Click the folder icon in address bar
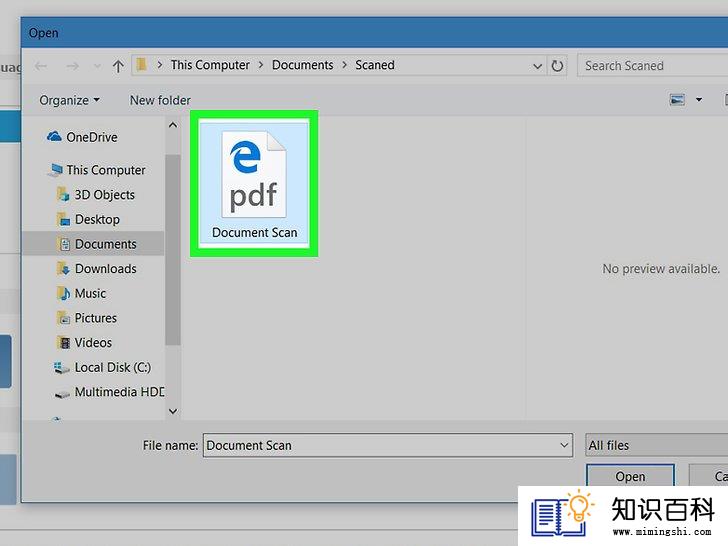 click(x=142, y=65)
